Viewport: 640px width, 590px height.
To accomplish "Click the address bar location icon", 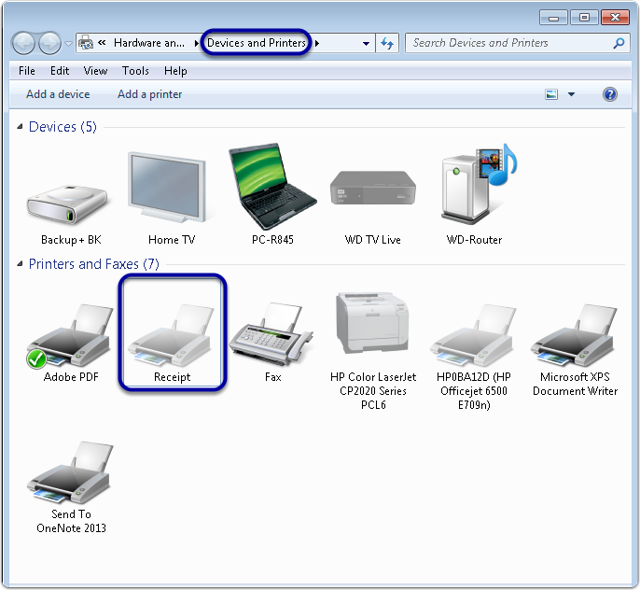I will pyautogui.click(x=85, y=43).
